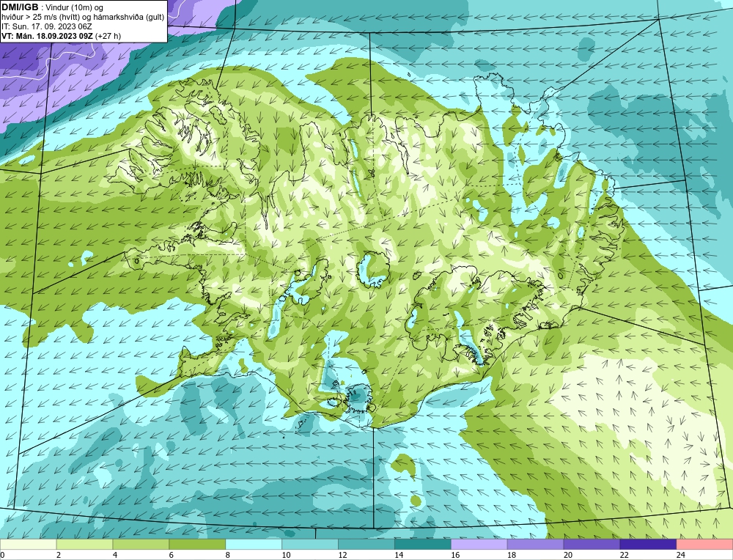The width and height of the screenshot is (733, 560).
Task: Click the pale yellow 0–2 m/s legend swatch
Action: click(28, 545)
